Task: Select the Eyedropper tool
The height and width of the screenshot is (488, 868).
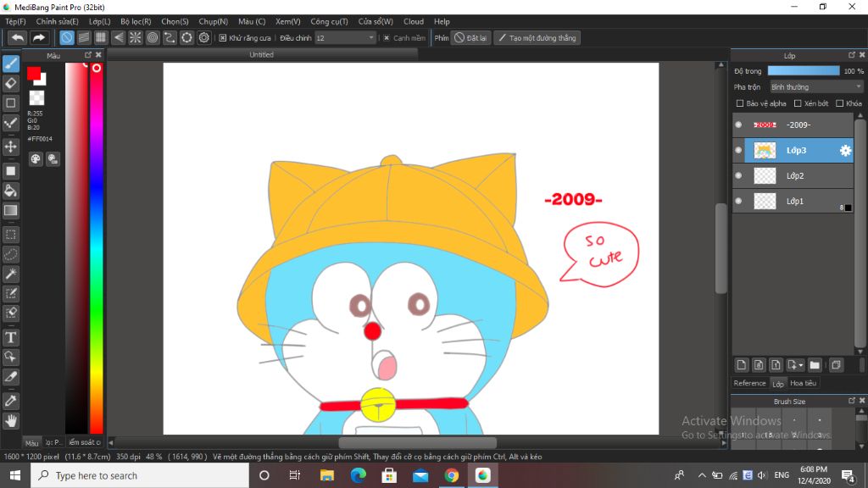Action: [11, 401]
